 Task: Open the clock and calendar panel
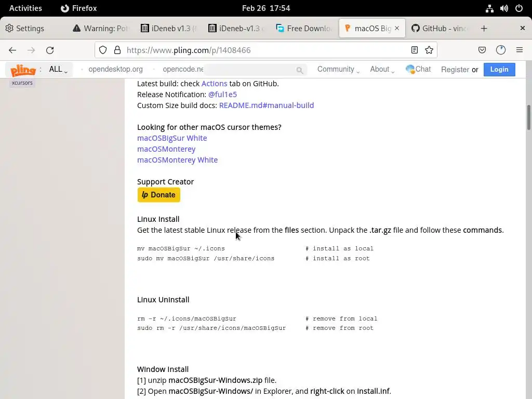click(266, 8)
